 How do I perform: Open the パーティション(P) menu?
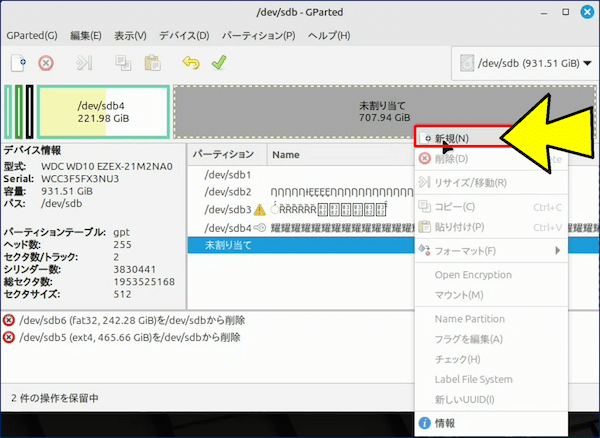(x=258, y=35)
